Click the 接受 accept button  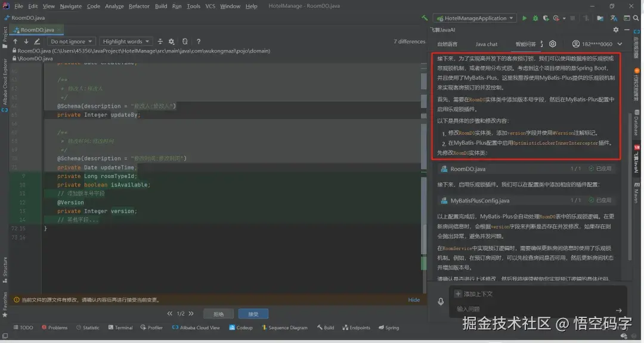coord(253,314)
